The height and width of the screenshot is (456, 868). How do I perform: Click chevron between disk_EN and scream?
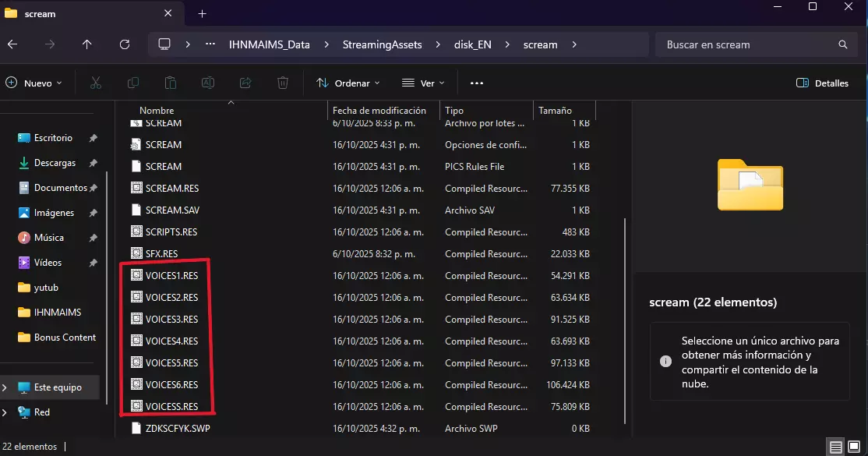(x=507, y=44)
